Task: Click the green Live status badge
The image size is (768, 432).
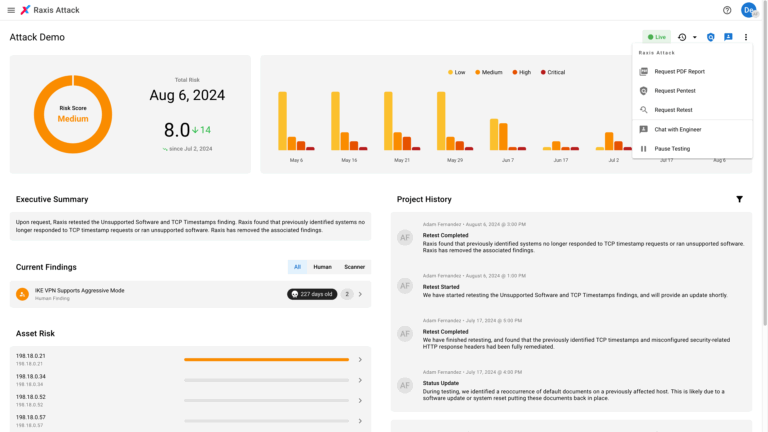Action: (657, 37)
